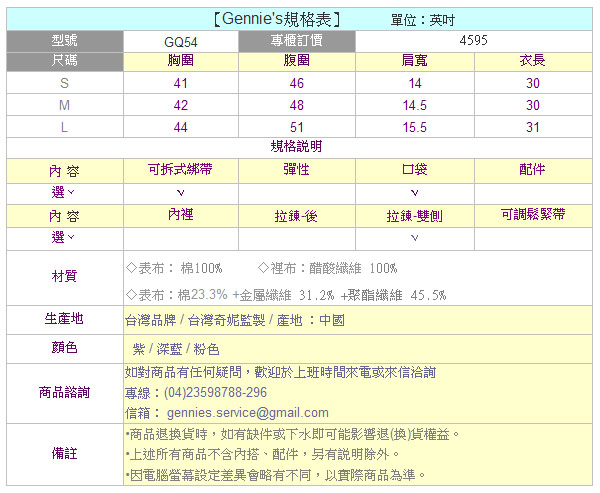Click the chest value 42 for size M

181,105
